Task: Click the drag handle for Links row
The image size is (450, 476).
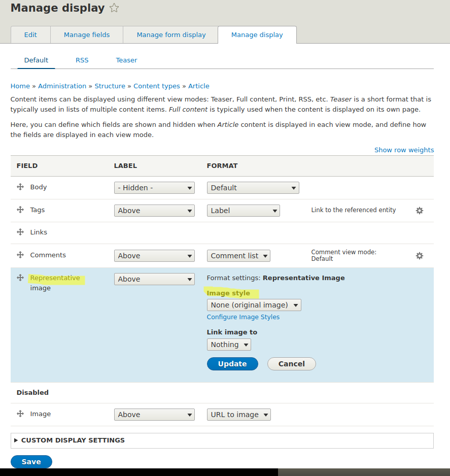Action: [x=20, y=232]
